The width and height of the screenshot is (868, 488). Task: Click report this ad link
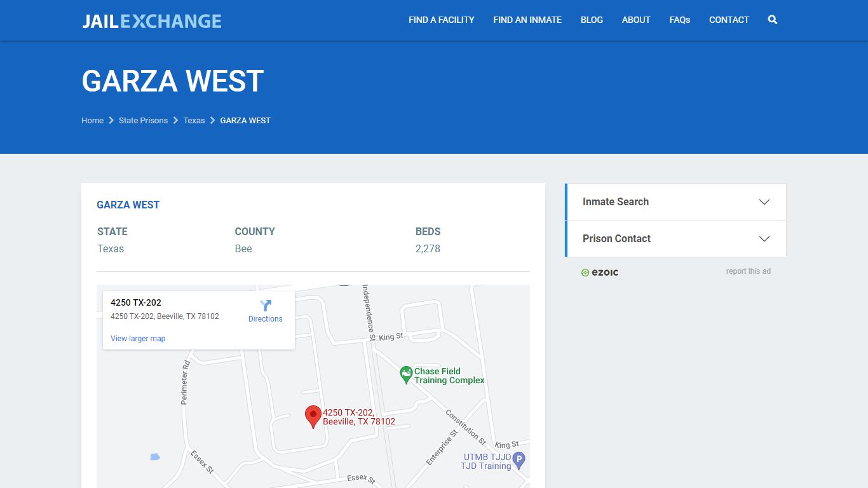748,271
